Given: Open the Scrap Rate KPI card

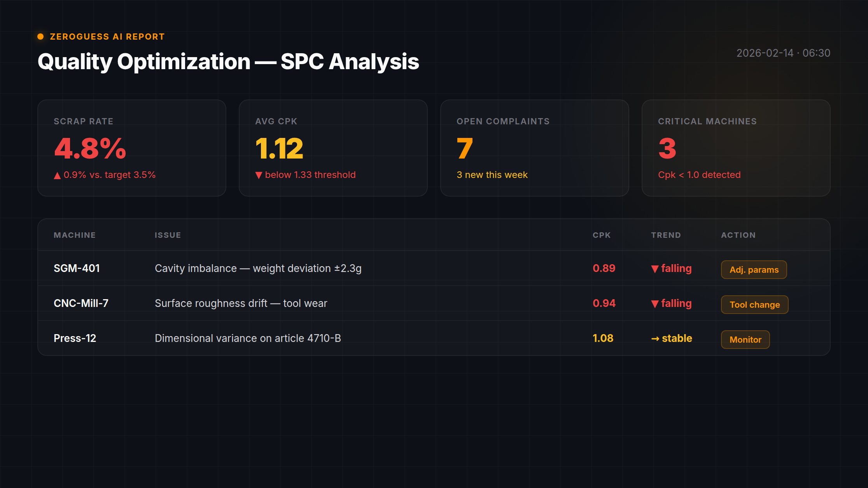Looking at the screenshot, I should [x=131, y=148].
